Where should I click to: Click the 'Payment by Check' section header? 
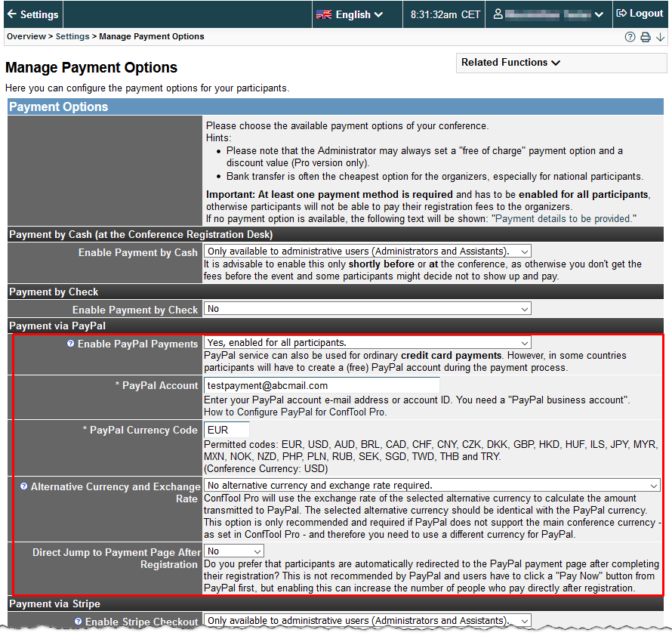(335, 292)
